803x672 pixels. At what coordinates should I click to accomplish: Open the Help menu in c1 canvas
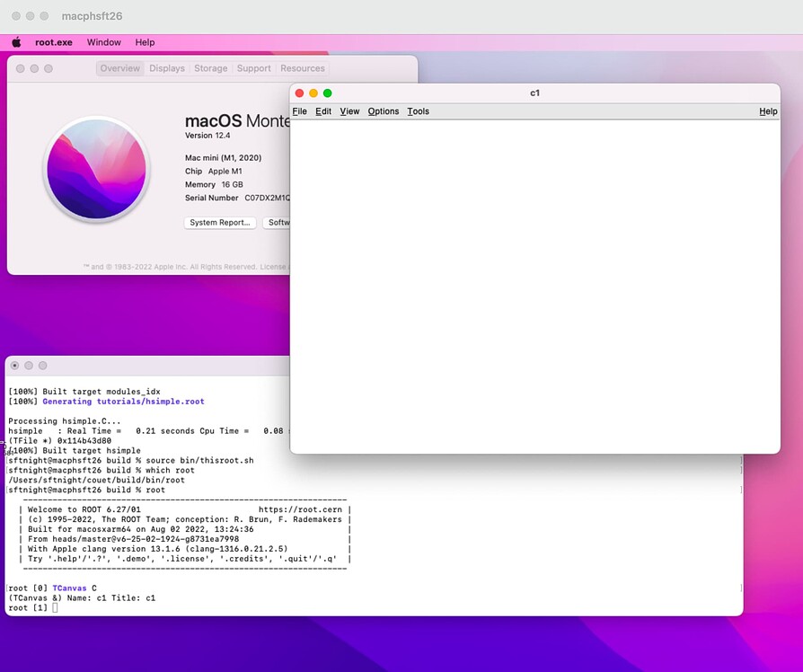768,111
